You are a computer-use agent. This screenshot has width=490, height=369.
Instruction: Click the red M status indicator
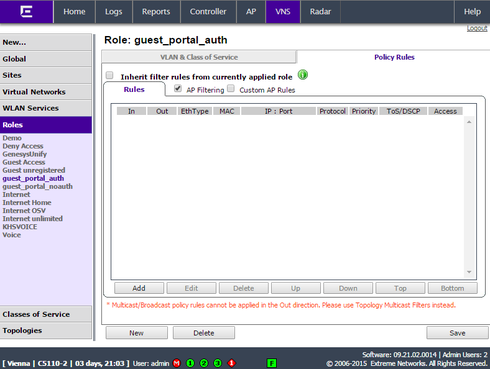pyautogui.click(x=177, y=363)
